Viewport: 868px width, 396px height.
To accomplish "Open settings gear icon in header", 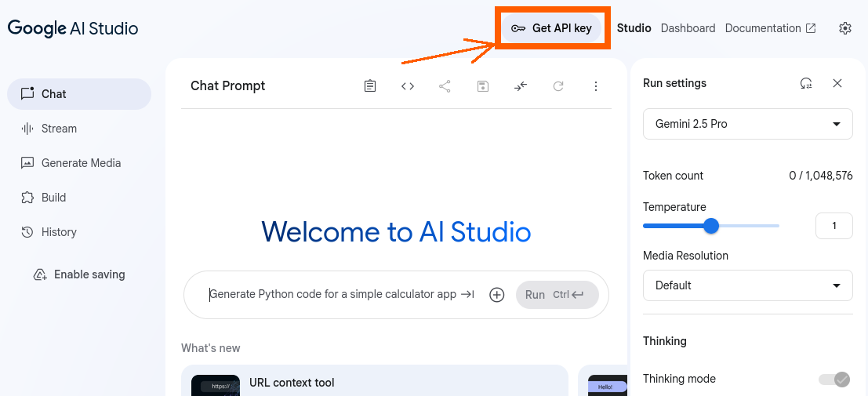I will pos(844,28).
